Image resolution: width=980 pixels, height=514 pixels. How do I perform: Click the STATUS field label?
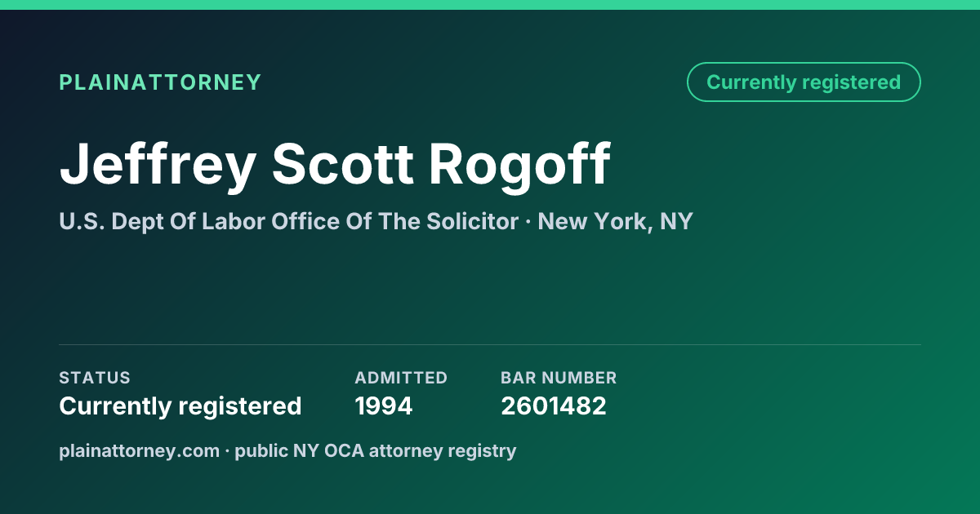(95, 378)
